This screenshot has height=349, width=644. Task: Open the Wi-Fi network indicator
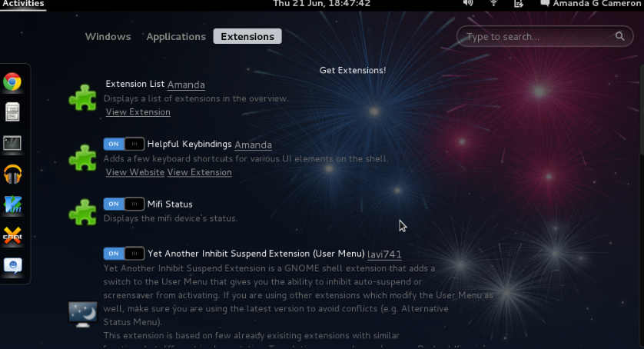click(493, 3)
